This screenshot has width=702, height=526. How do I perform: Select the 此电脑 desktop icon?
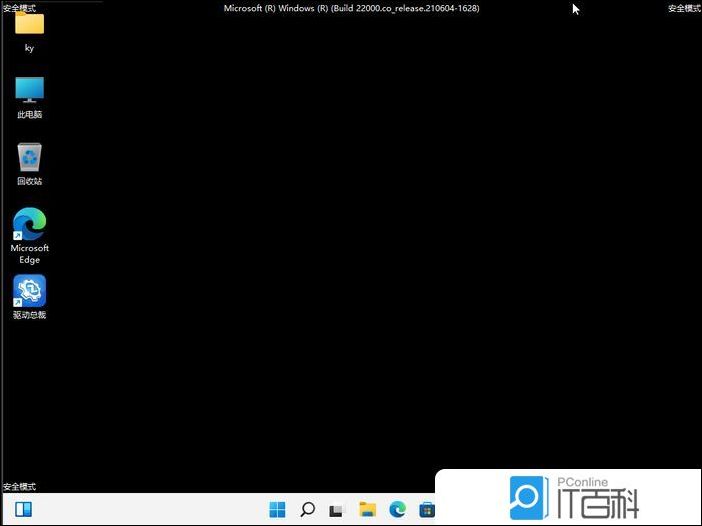click(x=30, y=90)
